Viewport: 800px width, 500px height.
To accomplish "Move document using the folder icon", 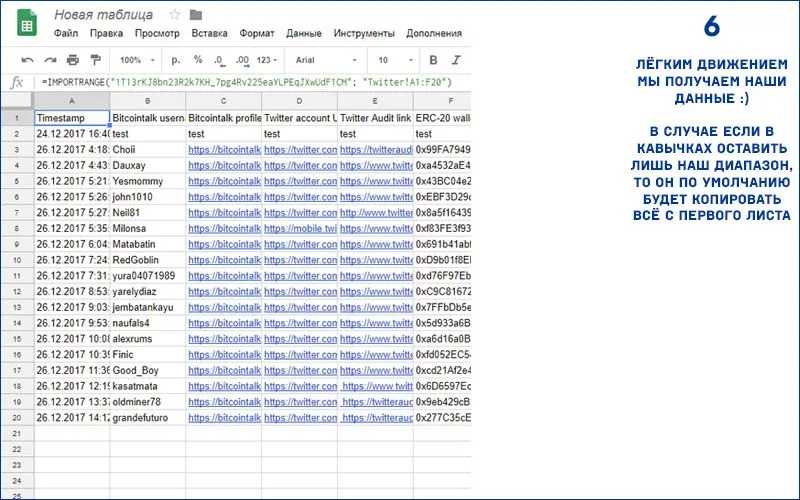I will 196,15.
